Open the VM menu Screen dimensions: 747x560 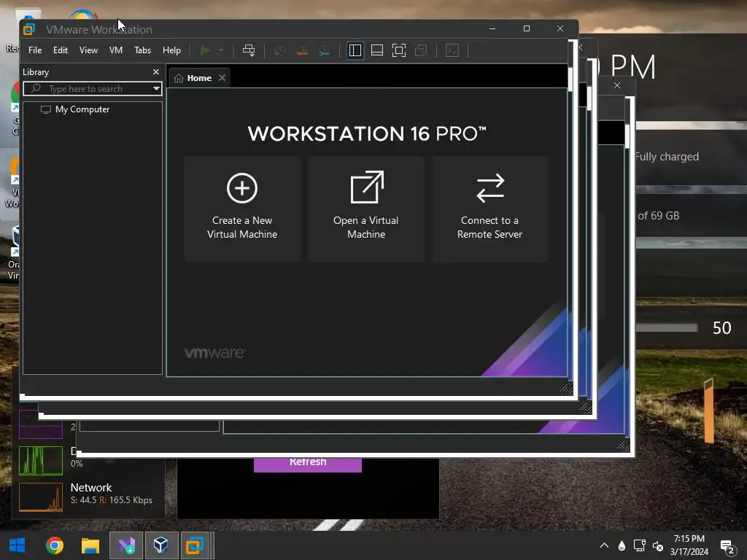[116, 50]
